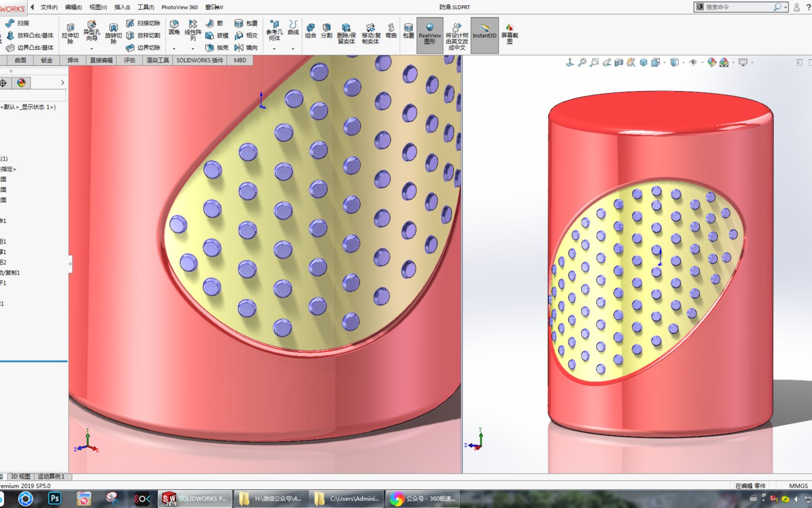Screen dimensions: 812x508
Task: Click the 屏幕截图 screen capture tool
Action: click(509, 34)
